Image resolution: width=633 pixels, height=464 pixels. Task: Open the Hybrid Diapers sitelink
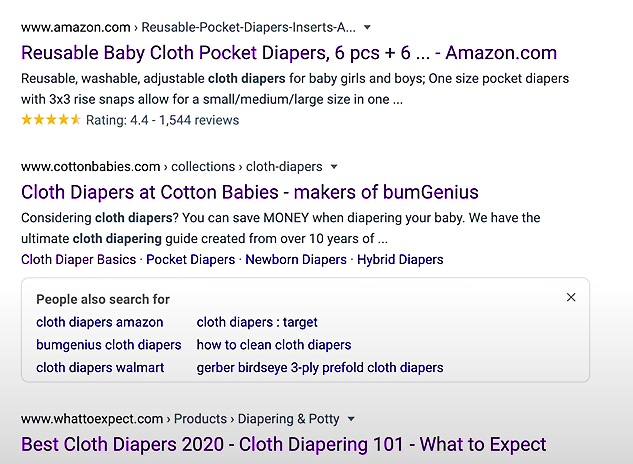click(x=400, y=260)
